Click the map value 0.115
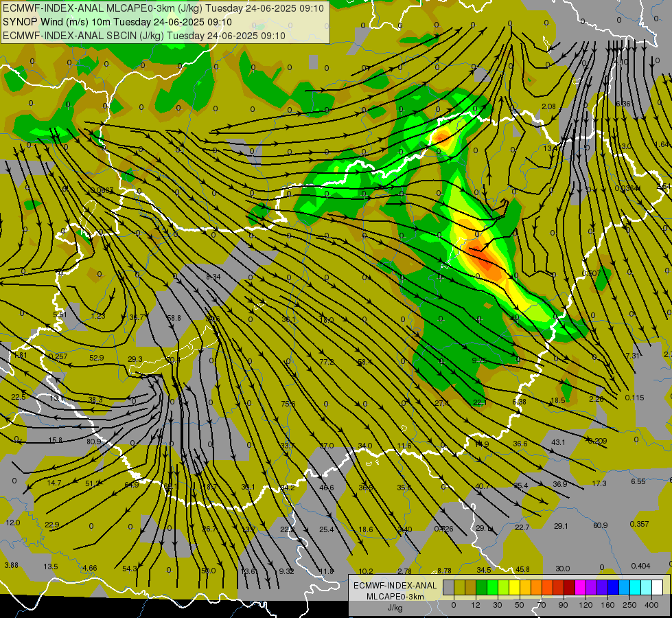672x618 pixels. tap(635, 398)
